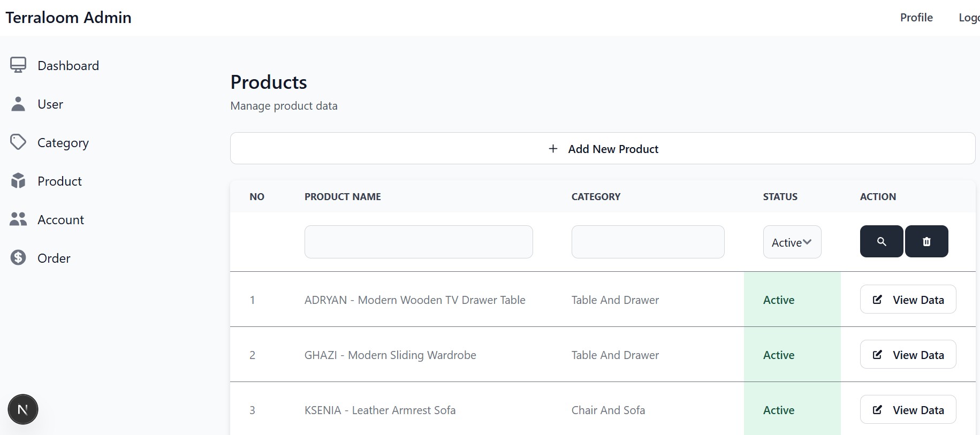
Task: Click the Product box icon
Action: click(x=18, y=181)
